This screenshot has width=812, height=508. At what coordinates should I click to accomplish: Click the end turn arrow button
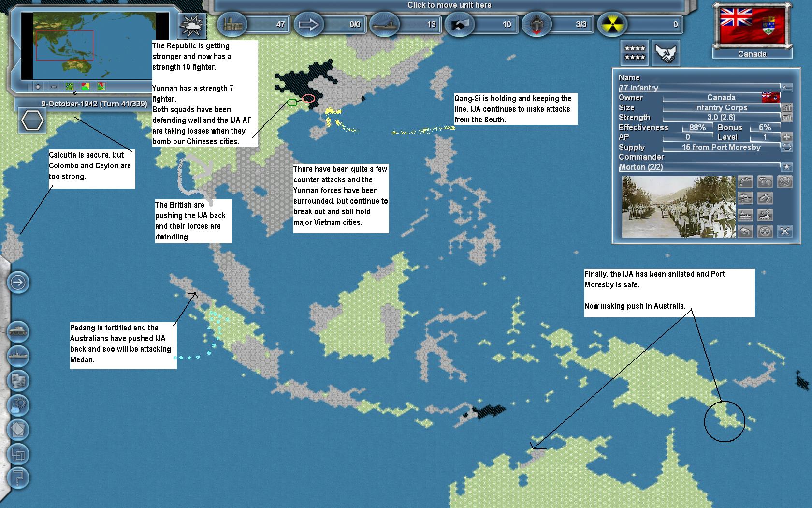coord(19,282)
